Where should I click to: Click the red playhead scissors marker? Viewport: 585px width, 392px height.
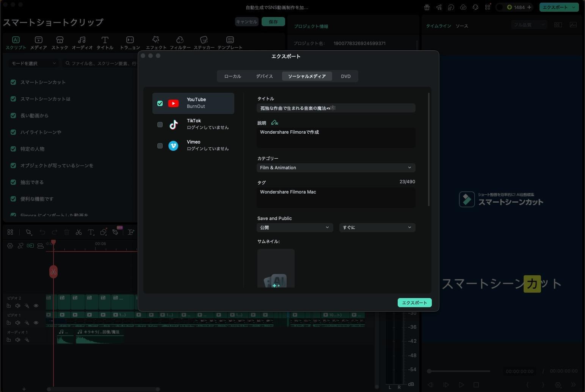tap(53, 272)
